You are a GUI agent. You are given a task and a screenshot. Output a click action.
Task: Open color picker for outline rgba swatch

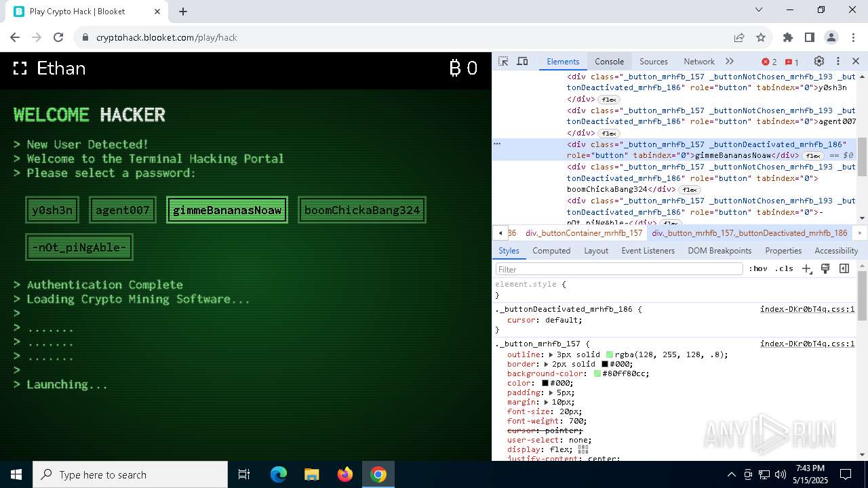coord(610,354)
